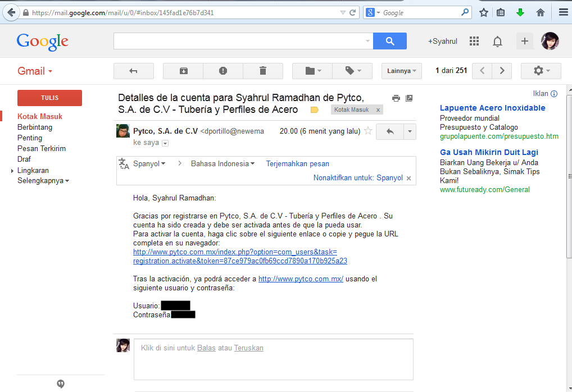This screenshot has width=572, height=392.
Task: Report this email as spam
Action: (223, 71)
